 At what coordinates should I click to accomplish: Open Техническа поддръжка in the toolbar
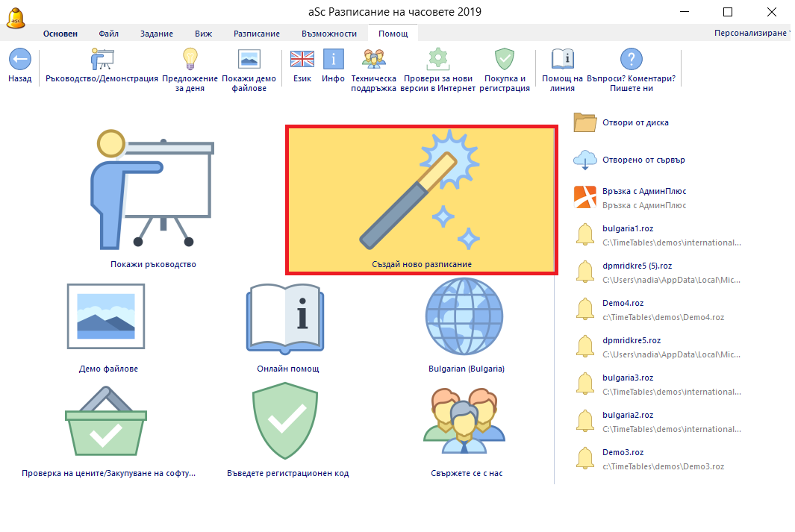click(x=373, y=60)
